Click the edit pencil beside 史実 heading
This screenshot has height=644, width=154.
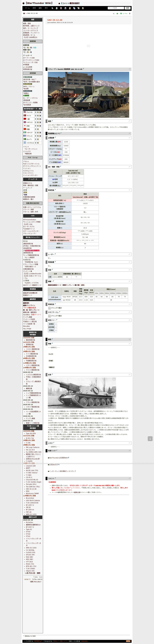[52, 374]
